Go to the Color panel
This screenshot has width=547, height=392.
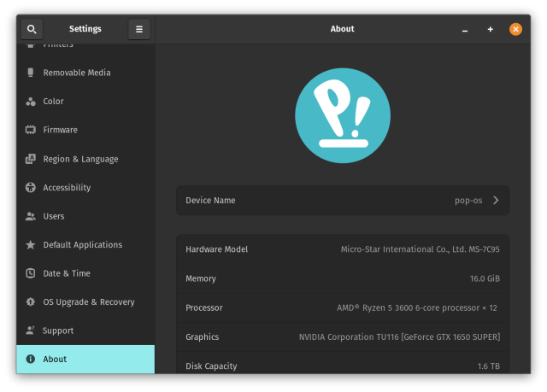85,102
